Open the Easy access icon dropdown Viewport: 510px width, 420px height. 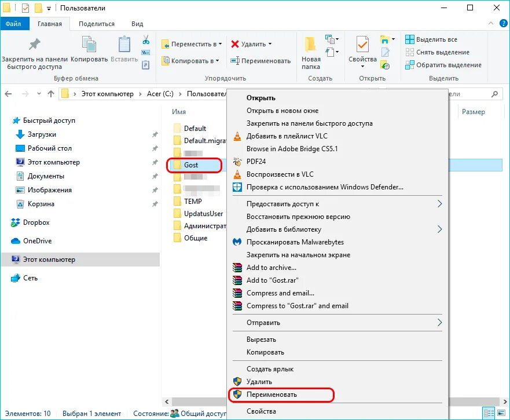pyautogui.click(x=332, y=52)
